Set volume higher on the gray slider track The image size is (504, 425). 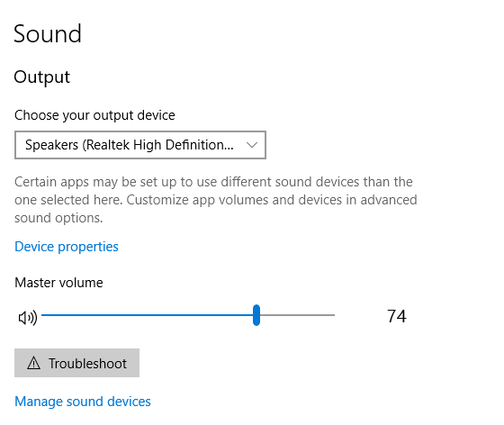pyautogui.click(x=297, y=315)
